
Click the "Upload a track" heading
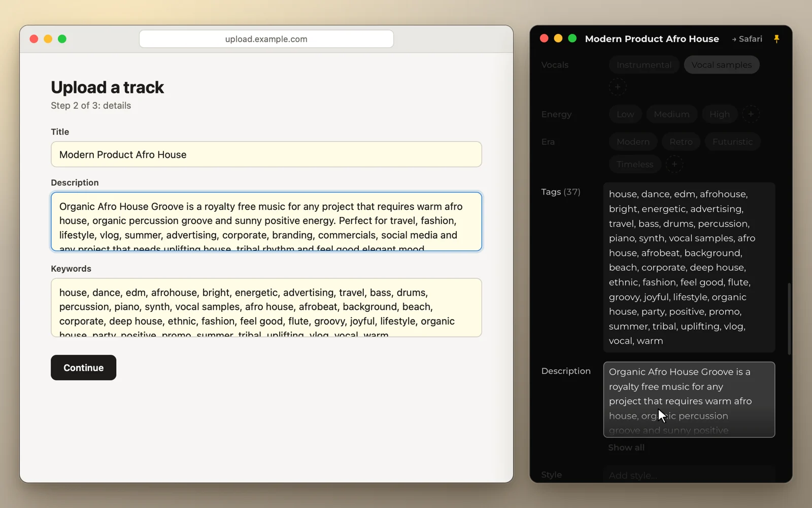(x=108, y=87)
